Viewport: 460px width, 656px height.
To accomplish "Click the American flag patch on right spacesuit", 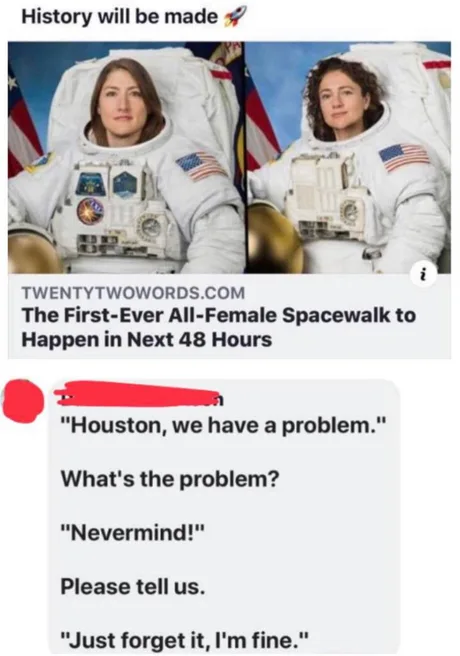I will (405, 157).
